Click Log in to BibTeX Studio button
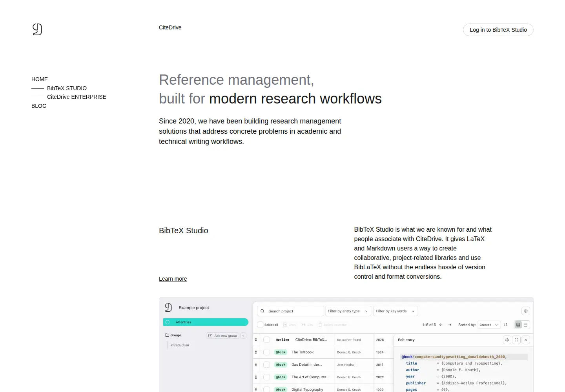 pos(498,30)
